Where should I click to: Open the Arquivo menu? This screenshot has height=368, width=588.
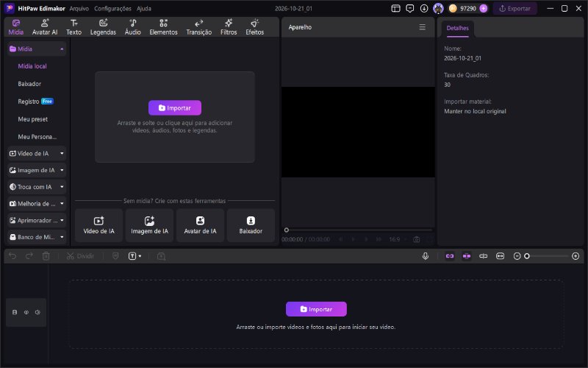click(x=79, y=8)
